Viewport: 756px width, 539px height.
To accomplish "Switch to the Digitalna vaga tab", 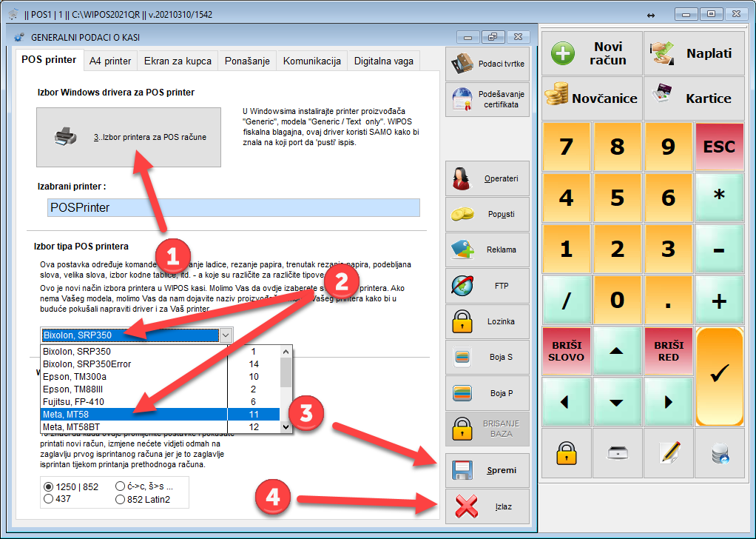I will click(383, 61).
